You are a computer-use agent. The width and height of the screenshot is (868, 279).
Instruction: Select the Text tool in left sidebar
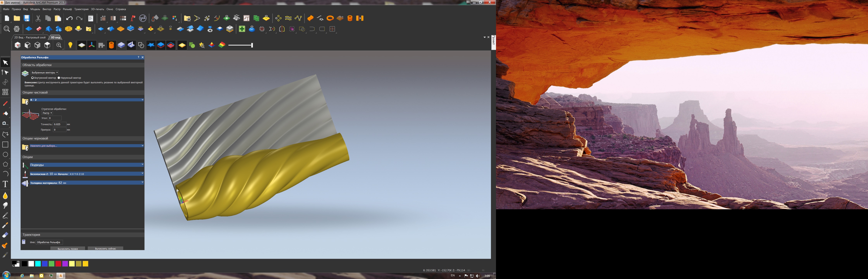point(5,184)
